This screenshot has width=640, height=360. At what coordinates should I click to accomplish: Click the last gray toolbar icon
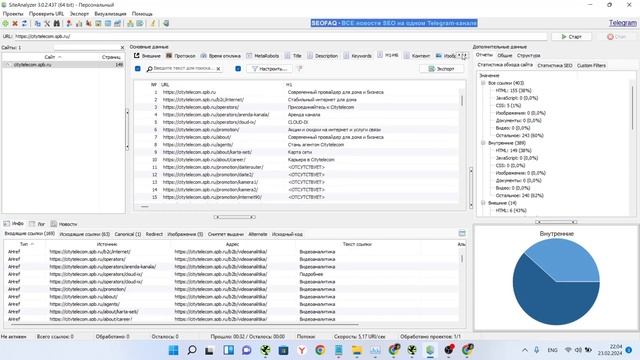[166, 24]
